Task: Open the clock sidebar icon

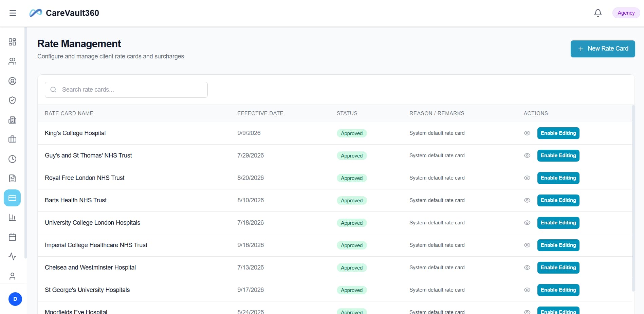Action: pyautogui.click(x=12, y=159)
